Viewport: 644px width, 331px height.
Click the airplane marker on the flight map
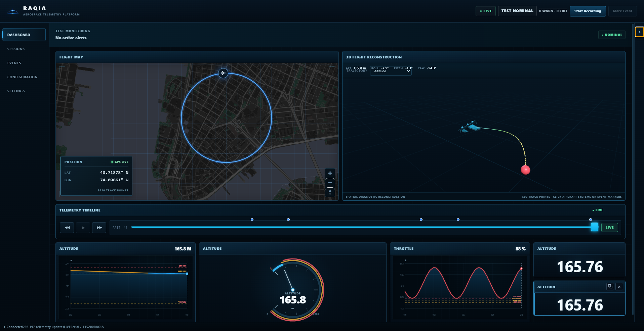pos(223,73)
